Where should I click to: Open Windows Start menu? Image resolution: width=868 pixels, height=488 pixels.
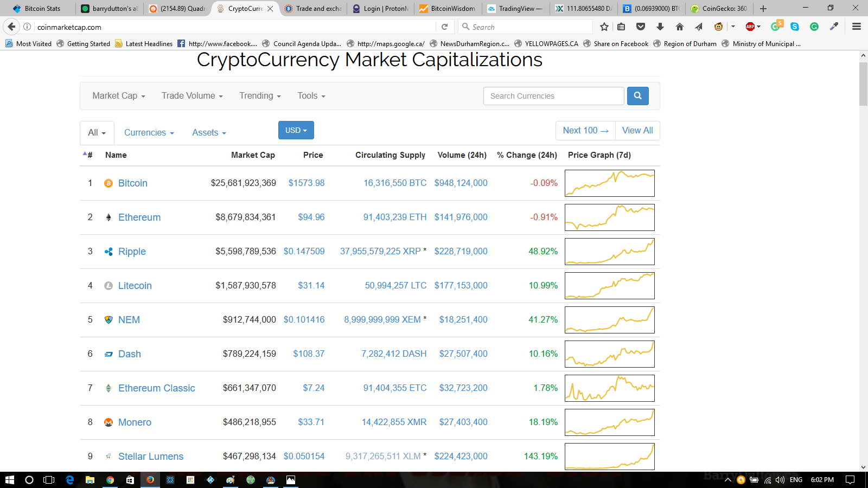click(x=9, y=480)
